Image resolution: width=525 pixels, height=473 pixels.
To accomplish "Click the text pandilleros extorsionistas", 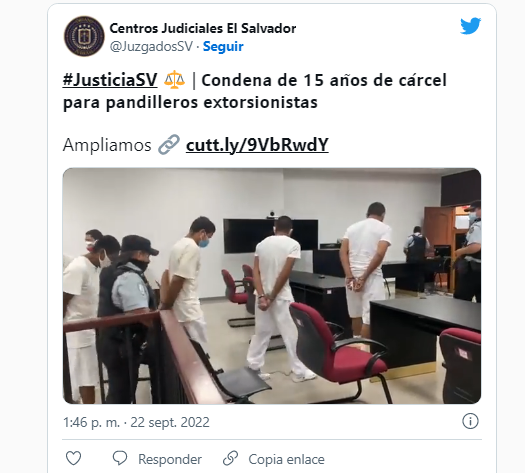I will [x=212, y=102].
